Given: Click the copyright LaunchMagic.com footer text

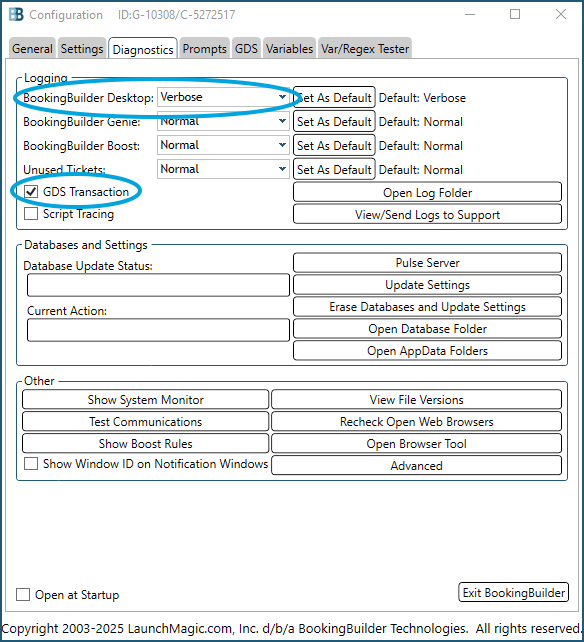Looking at the screenshot, I should pos(292,628).
